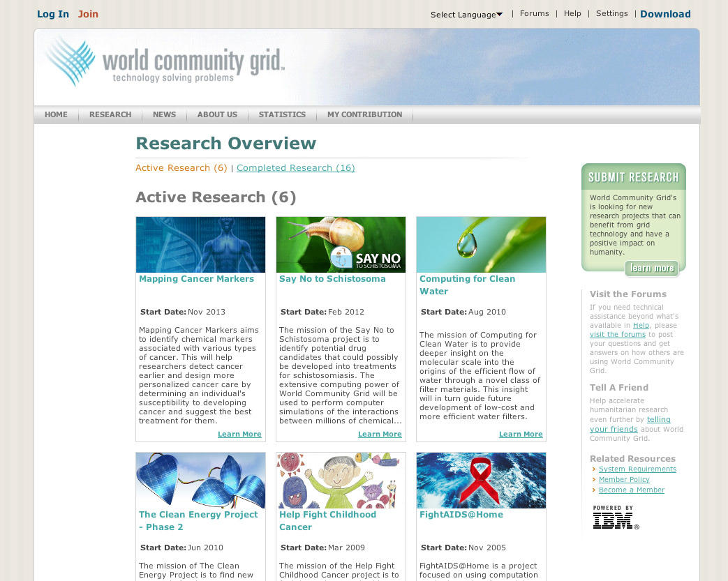Click the Submit Research learn more button
The image size is (728, 581).
coord(652,269)
